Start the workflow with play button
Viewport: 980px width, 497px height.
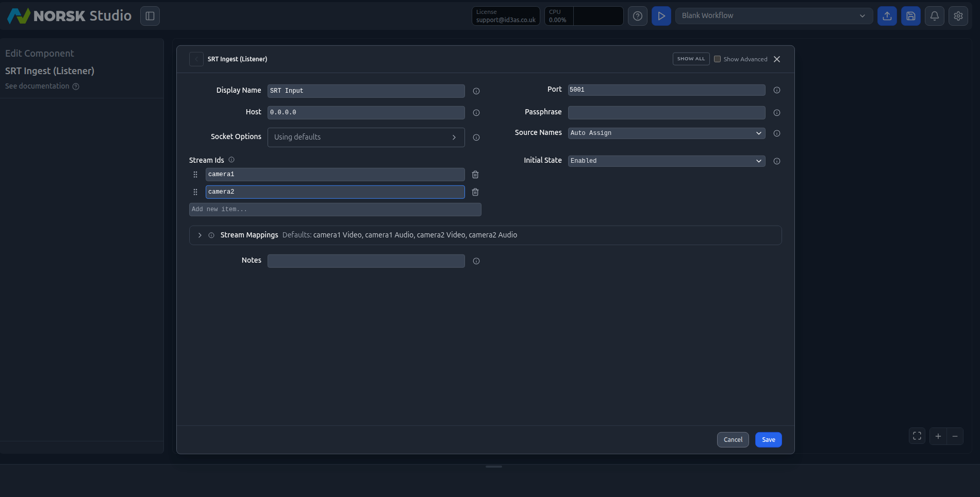661,16
